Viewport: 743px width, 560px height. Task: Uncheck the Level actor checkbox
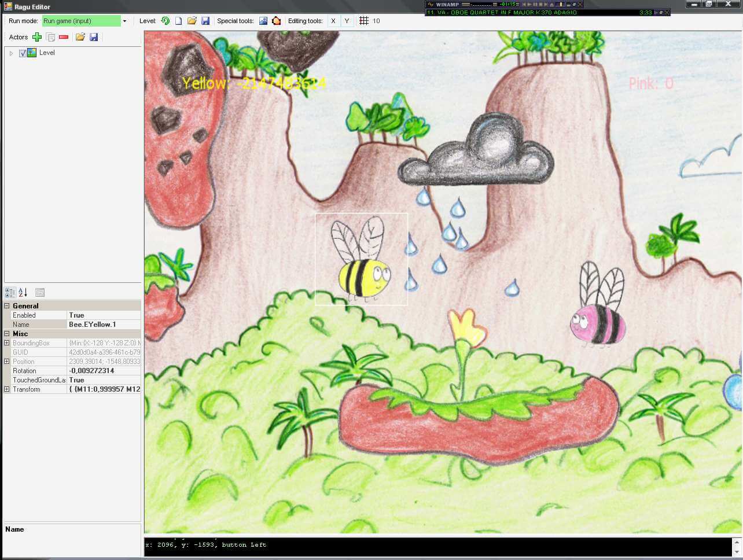(x=23, y=53)
